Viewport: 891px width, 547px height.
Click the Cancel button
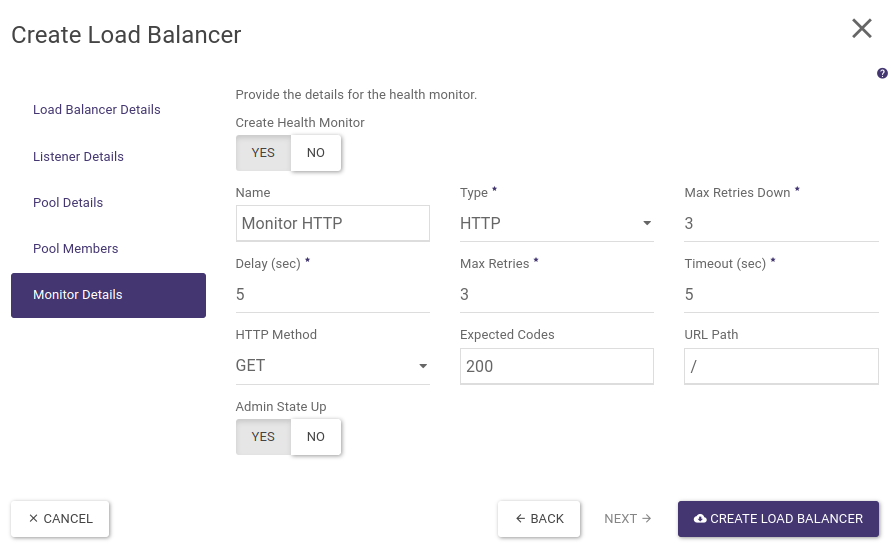pyautogui.click(x=60, y=519)
